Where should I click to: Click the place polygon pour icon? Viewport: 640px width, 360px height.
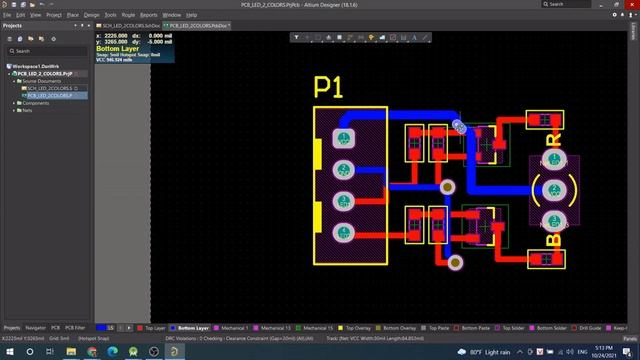[x=382, y=38]
